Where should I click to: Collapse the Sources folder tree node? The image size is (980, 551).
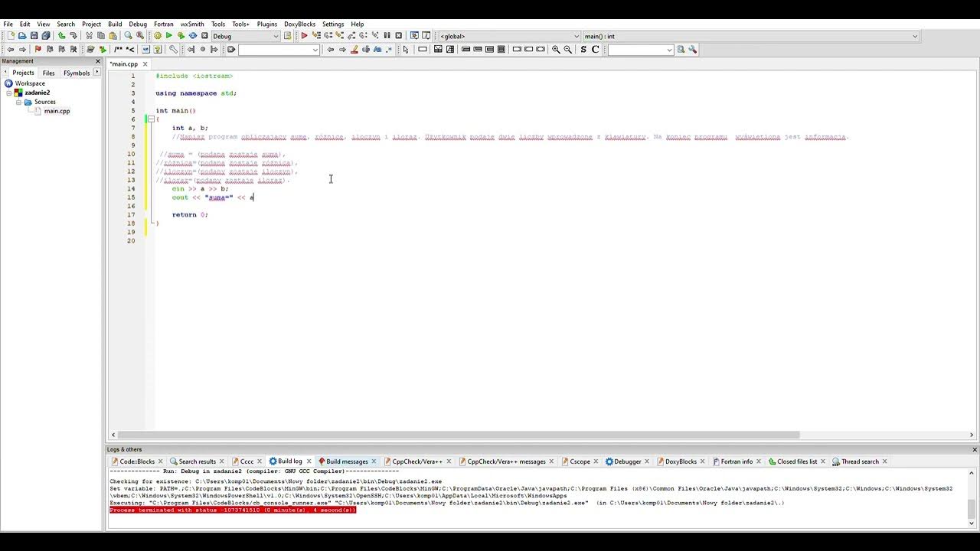[x=18, y=102]
